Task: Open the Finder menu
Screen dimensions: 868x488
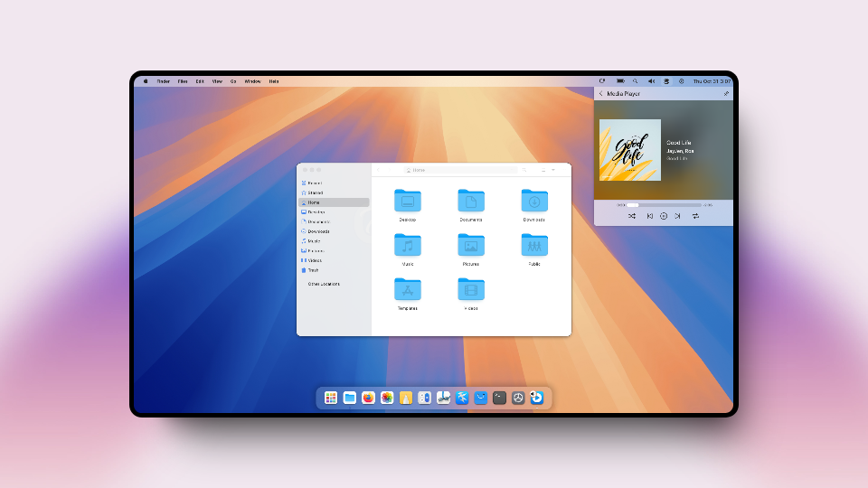Action: tap(164, 81)
